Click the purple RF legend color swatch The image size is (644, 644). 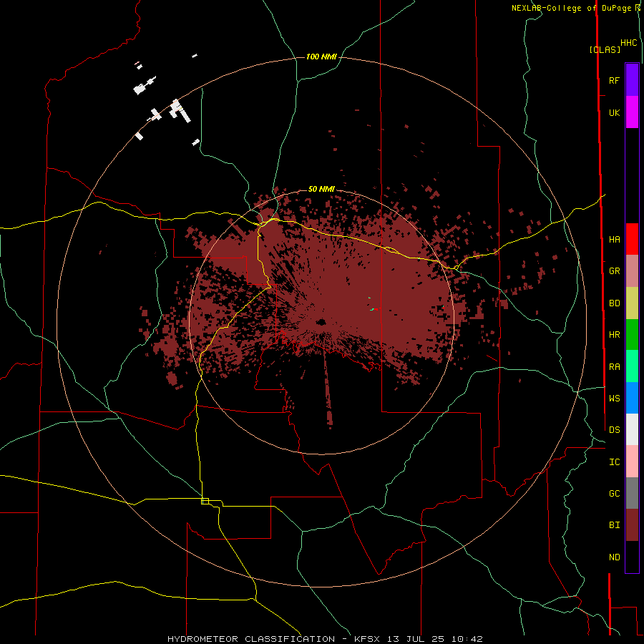point(632,79)
